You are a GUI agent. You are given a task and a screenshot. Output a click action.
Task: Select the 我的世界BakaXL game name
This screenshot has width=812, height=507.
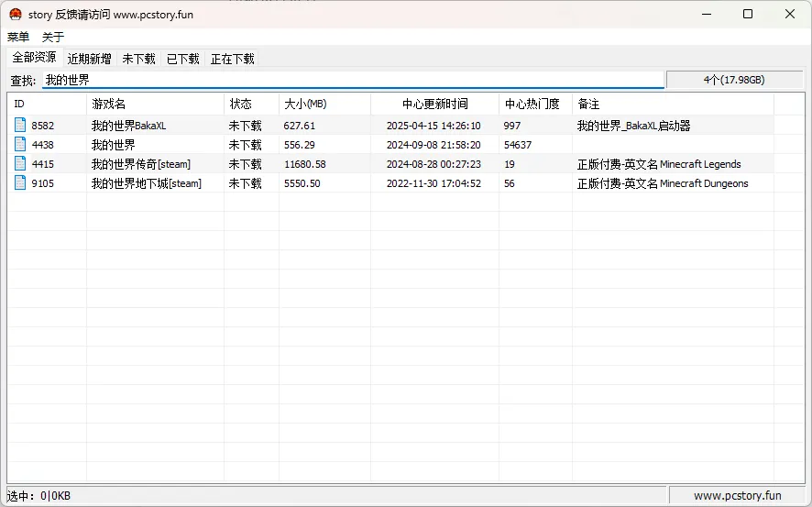pyautogui.click(x=128, y=126)
